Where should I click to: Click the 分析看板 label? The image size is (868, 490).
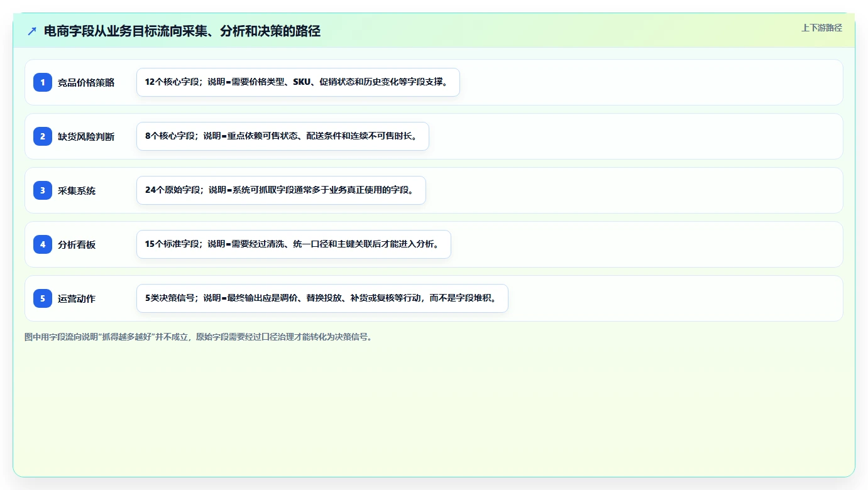(x=77, y=244)
